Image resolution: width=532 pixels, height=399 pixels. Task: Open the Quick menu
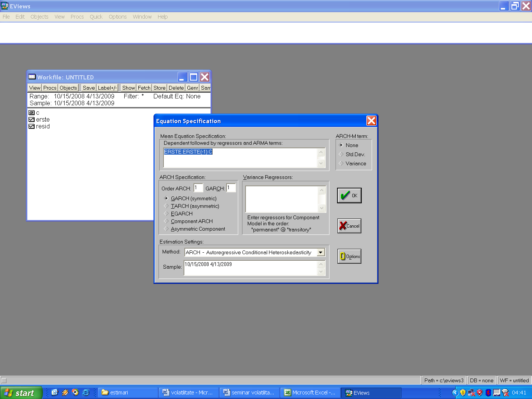(x=96, y=17)
